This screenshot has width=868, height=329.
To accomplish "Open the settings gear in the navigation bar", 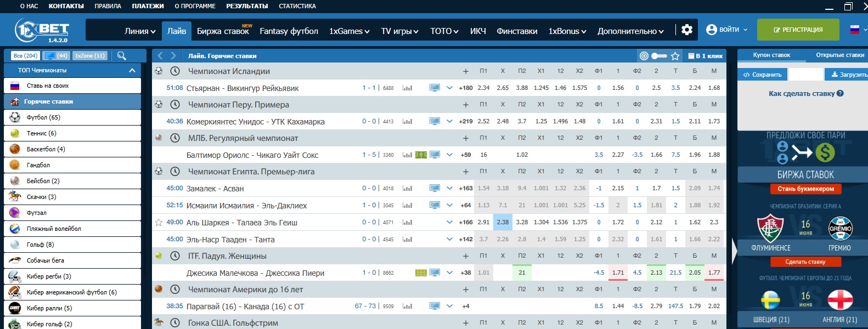I will point(686,30).
